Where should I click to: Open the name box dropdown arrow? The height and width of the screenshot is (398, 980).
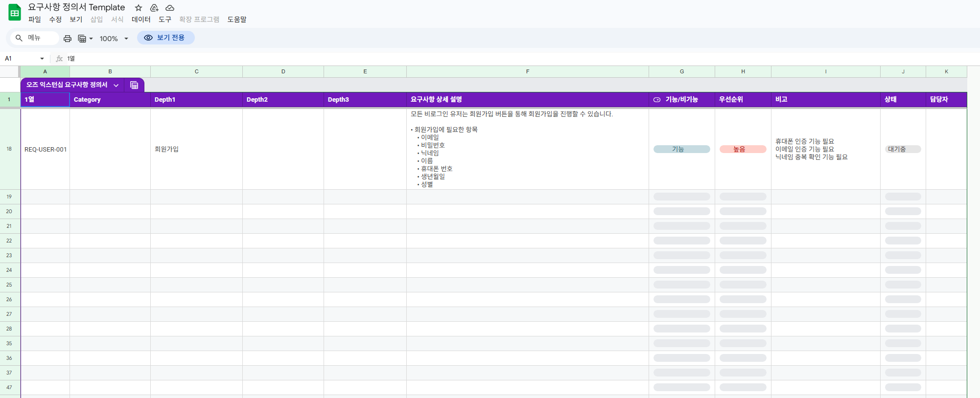(42, 59)
